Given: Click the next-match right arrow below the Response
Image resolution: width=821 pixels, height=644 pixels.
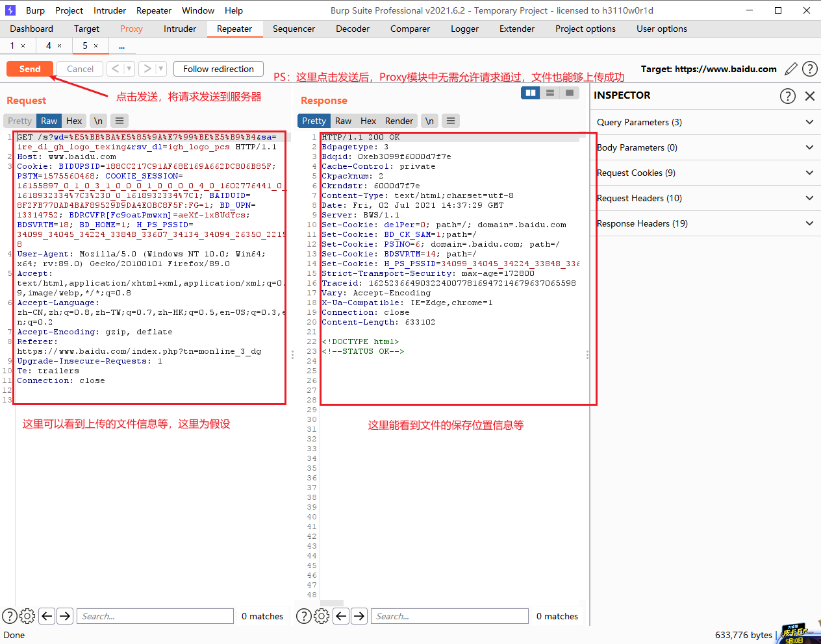Looking at the screenshot, I should click(359, 616).
